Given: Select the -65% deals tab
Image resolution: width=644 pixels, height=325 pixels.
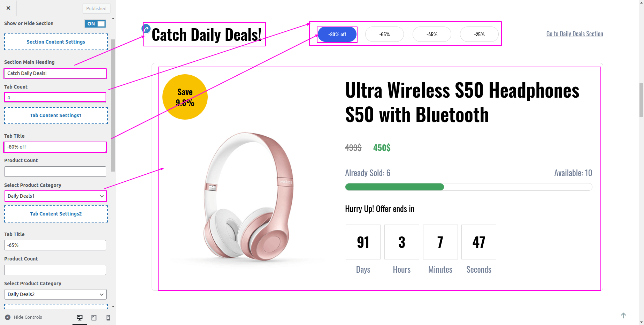Looking at the screenshot, I should (384, 34).
